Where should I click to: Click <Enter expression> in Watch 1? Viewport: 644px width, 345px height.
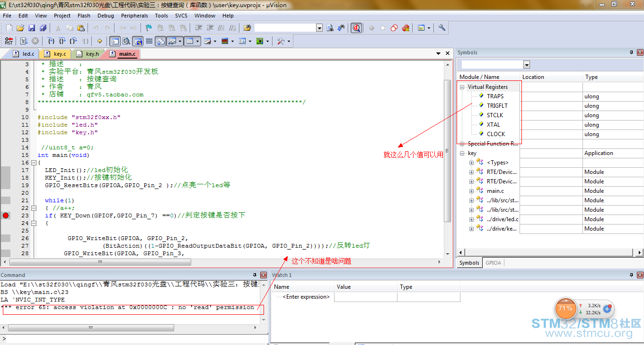pyautogui.click(x=306, y=297)
